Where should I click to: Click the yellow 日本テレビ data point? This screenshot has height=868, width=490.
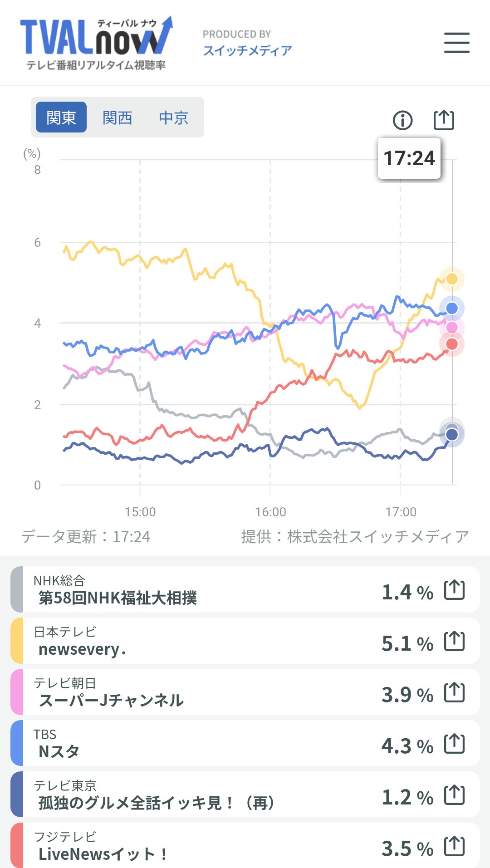(452, 279)
